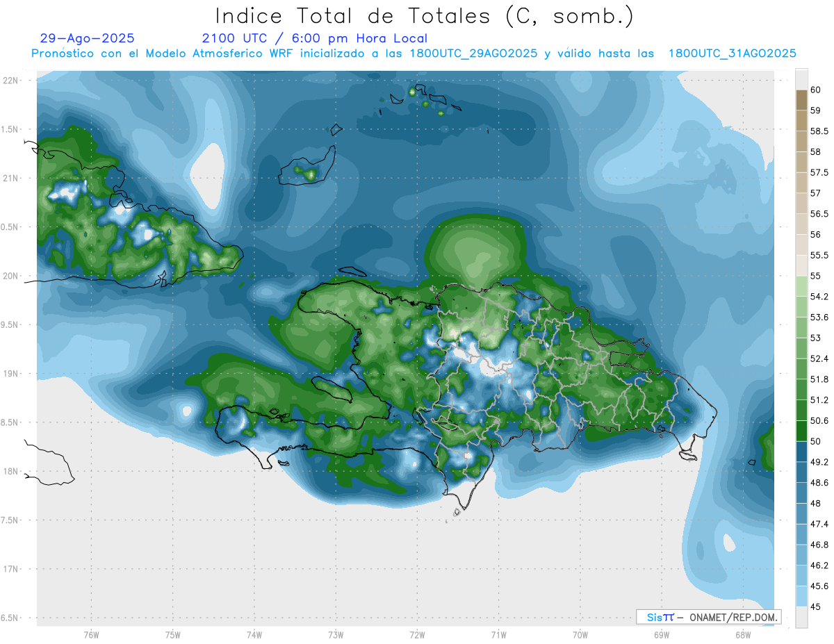
Task: Click the legend value "51.2"
Action: [819, 400]
